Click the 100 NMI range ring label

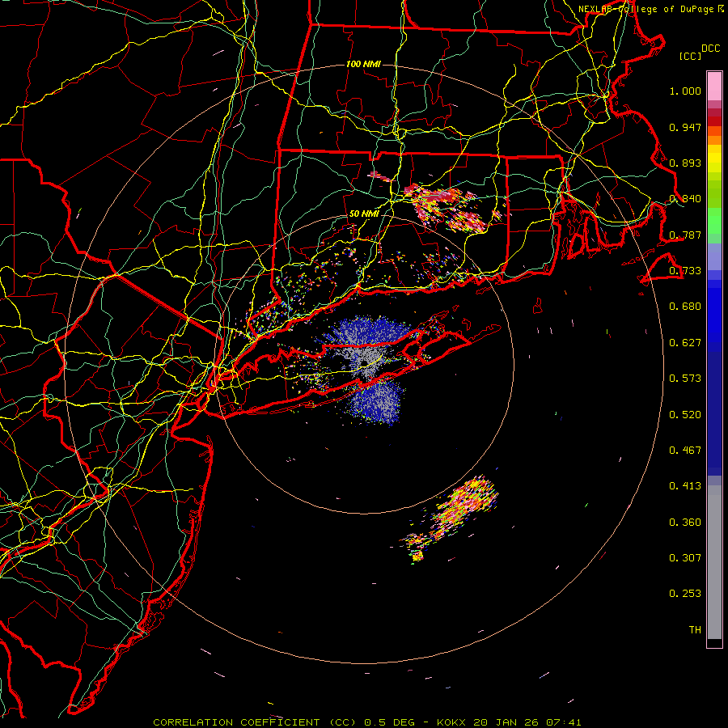click(x=363, y=64)
